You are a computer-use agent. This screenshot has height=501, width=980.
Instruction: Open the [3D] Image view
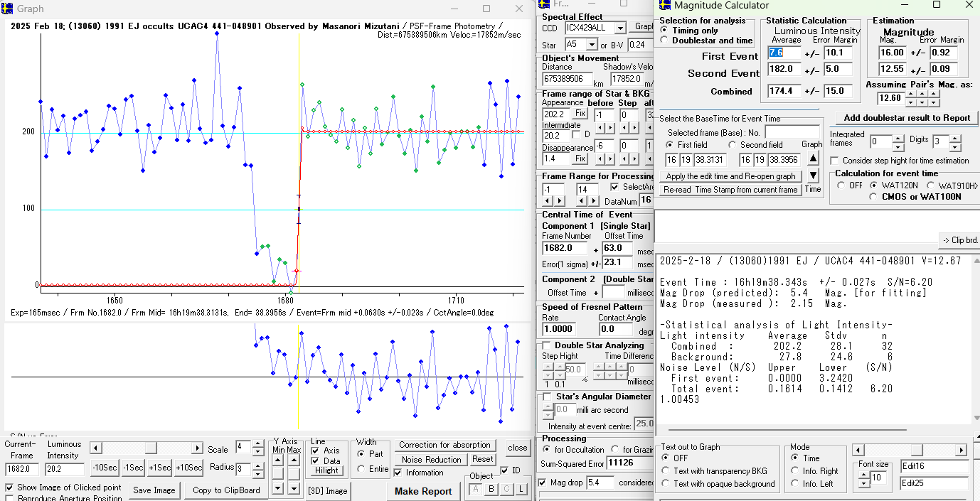328,490
